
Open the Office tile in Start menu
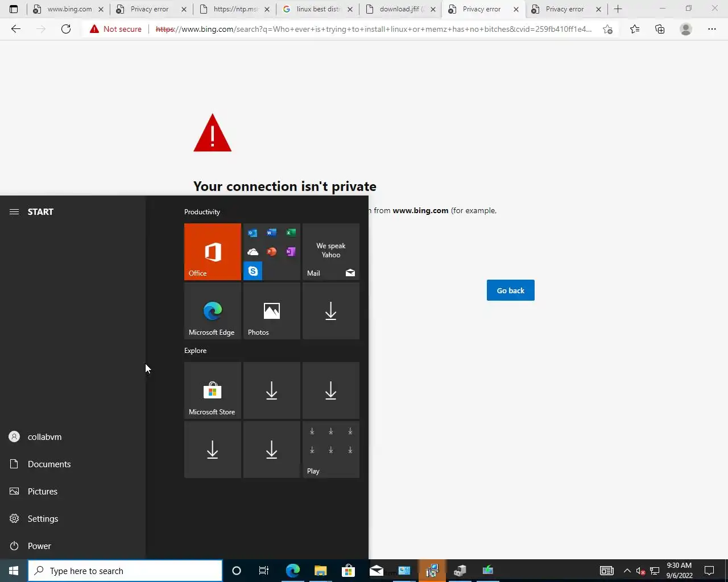213,252
